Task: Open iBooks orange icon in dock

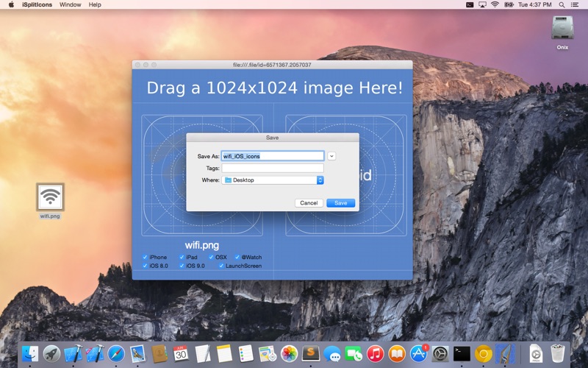Action: [x=397, y=354]
